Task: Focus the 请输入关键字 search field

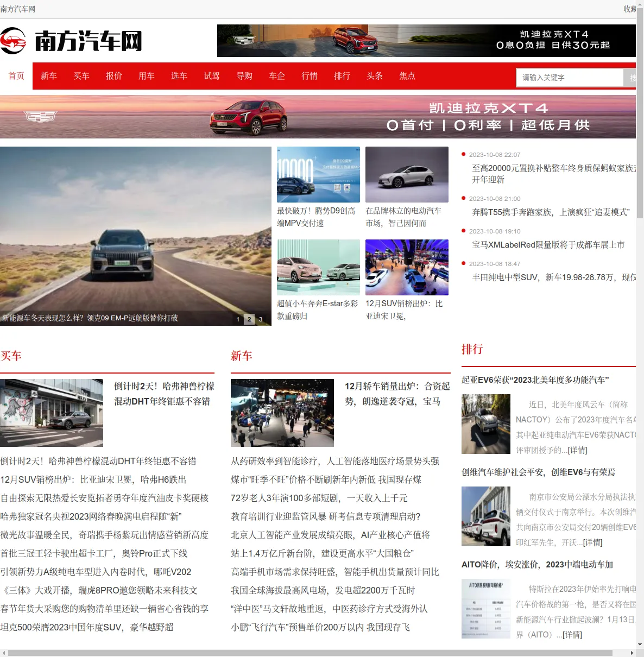Action: (570, 78)
